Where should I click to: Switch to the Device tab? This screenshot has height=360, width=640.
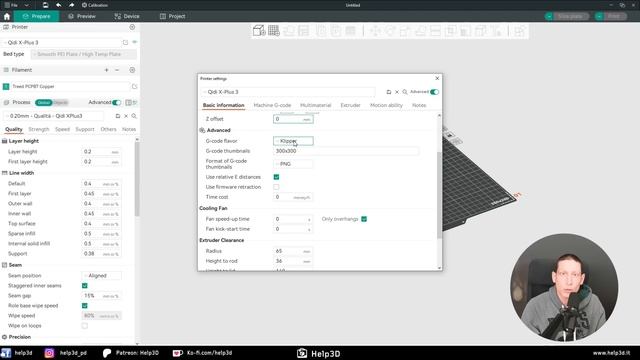(127, 16)
